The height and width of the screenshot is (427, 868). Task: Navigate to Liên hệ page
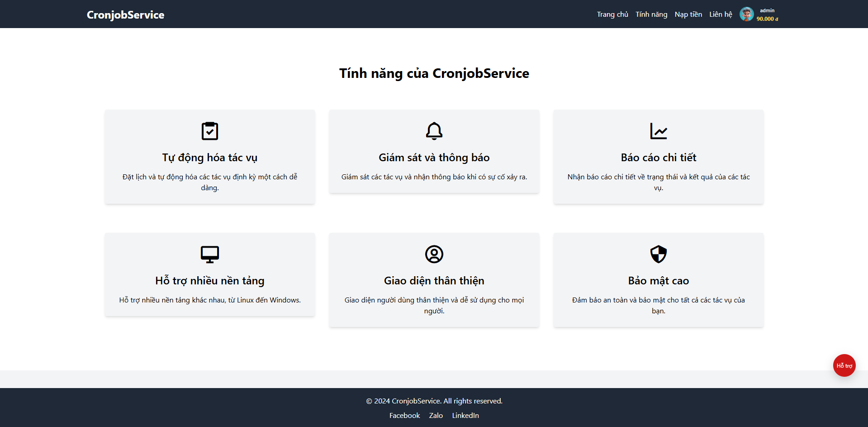tap(721, 14)
